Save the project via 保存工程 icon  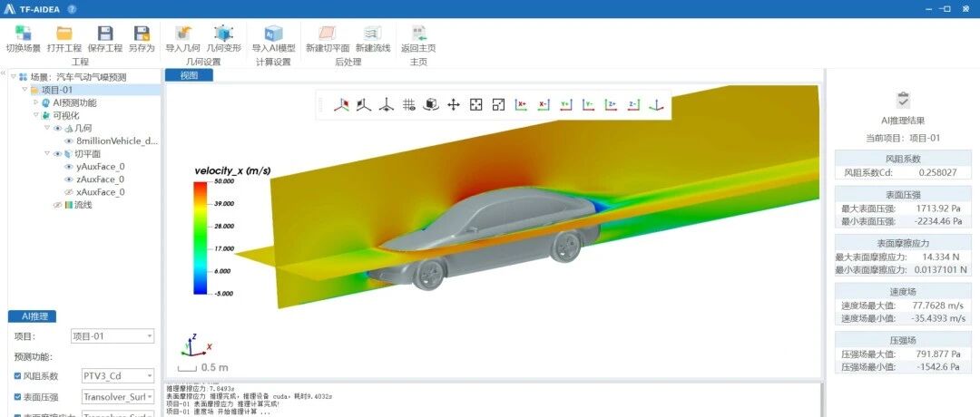point(105,33)
